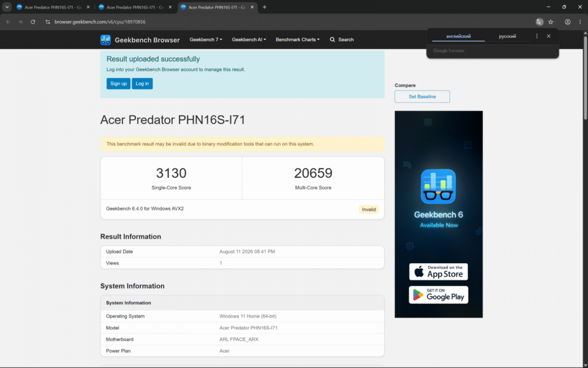Click the Invalid badge
588x368 pixels.
[x=369, y=210]
